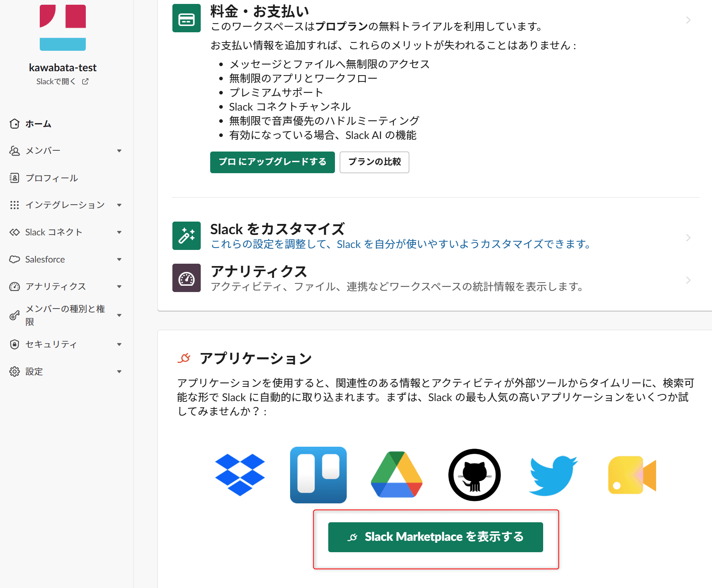Viewport: 712px width, 588px height.
Task: Open the 料金・お支払い heading
Action: [260, 11]
